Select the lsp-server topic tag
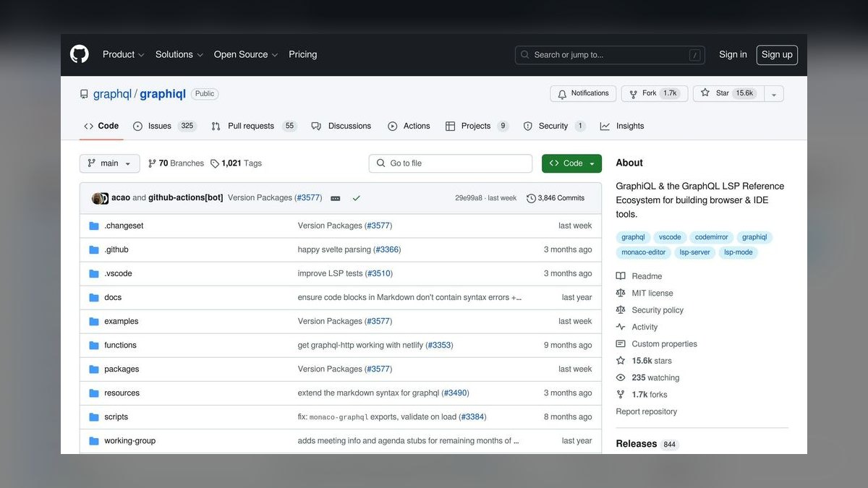 point(694,252)
